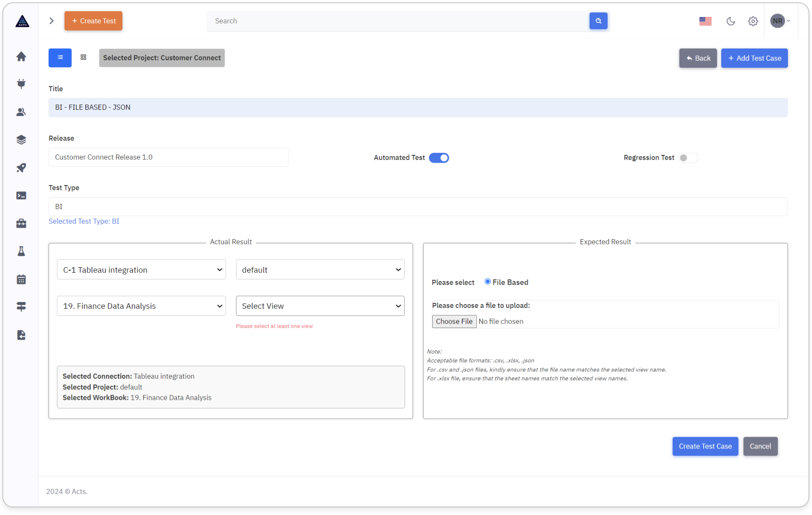The image size is (812, 515).
Task: Click the 'No file chosen' text
Action: pyautogui.click(x=501, y=321)
